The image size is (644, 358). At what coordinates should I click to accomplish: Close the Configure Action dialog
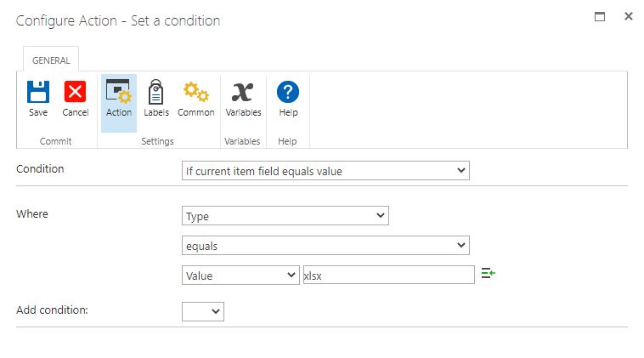point(628,16)
